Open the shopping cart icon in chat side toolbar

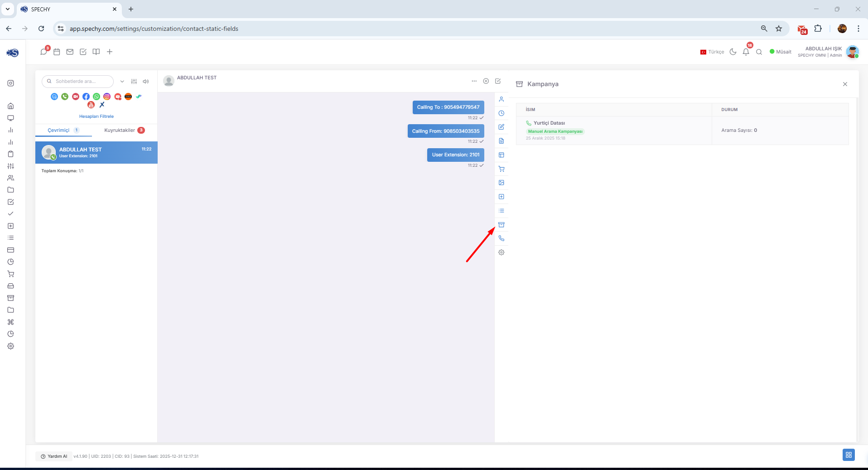point(502,169)
